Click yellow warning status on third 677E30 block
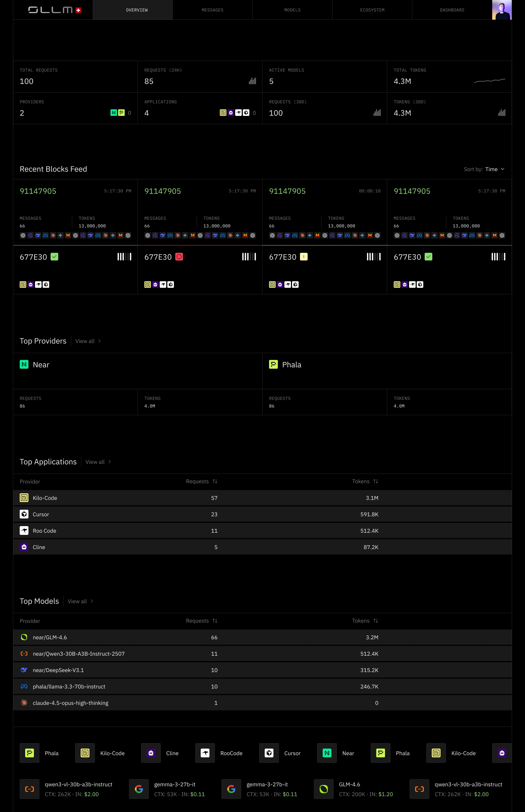Viewport: 525px width, 812px height. click(x=304, y=257)
